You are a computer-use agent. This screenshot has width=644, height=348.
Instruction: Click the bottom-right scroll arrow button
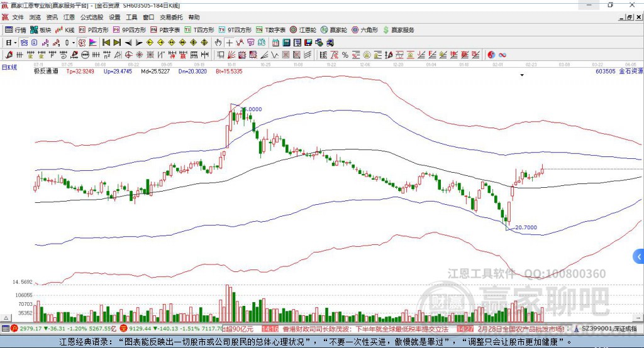pyautogui.click(x=639, y=318)
